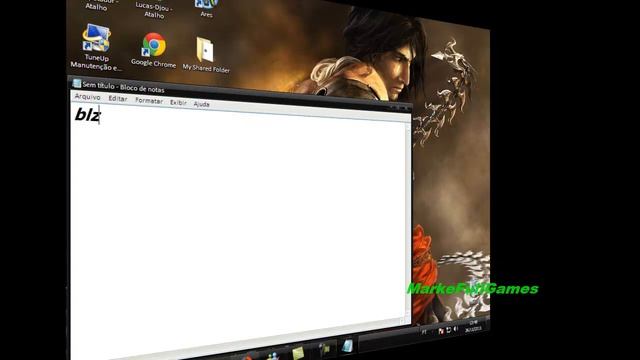Open the My Shared Folder desktop icon

pos(206,55)
